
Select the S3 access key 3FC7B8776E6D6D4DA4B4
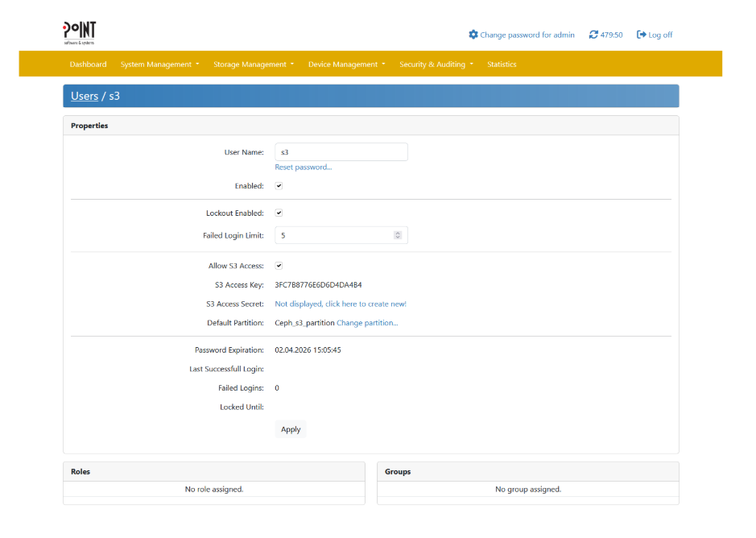point(318,285)
